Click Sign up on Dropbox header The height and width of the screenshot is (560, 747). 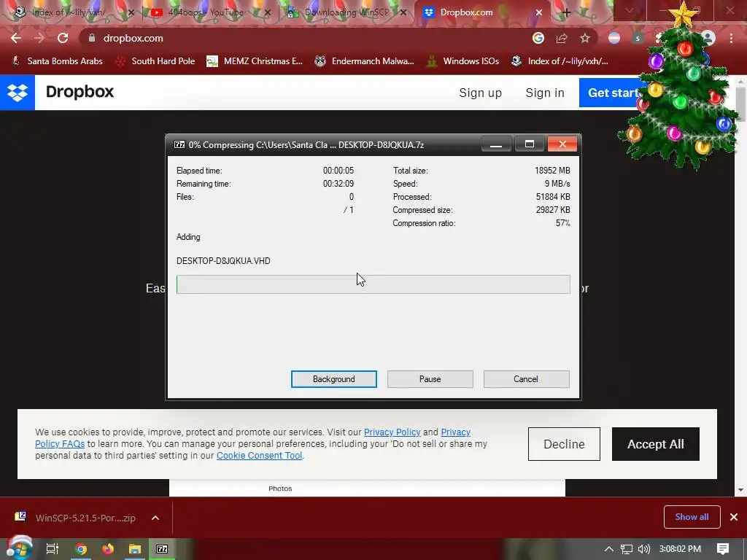tap(480, 93)
